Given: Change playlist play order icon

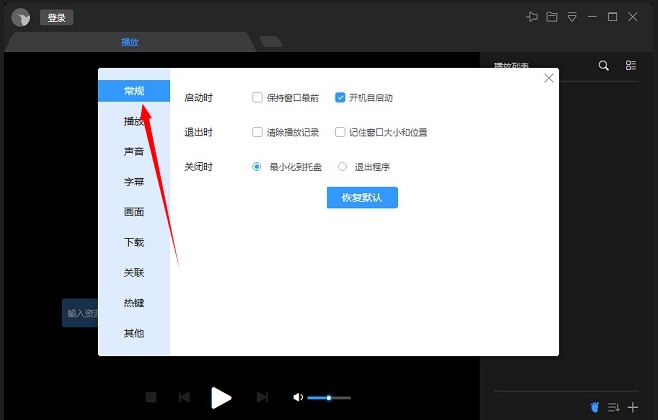Looking at the screenshot, I should [614, 407].
